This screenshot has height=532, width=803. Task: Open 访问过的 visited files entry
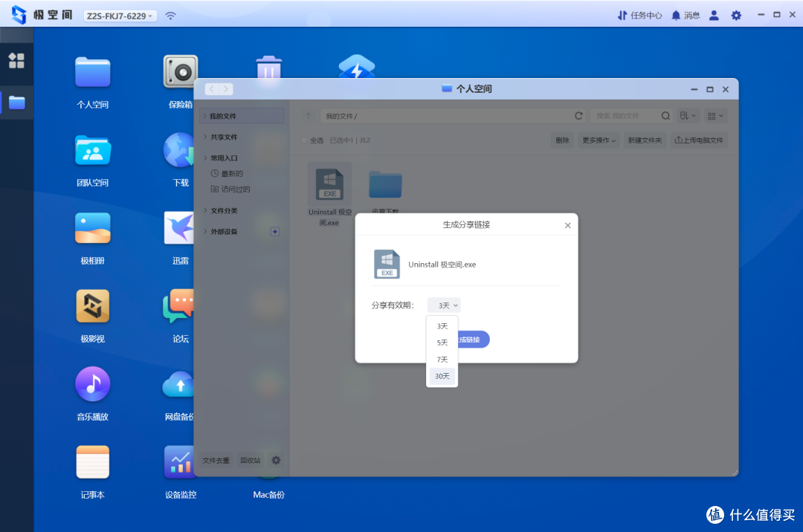pyautogui.click(x=231, y=189)
